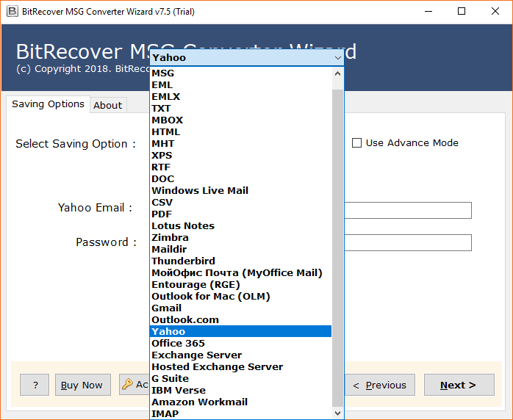Select CSV from the list
Screen dimensions: 513x420
(240, 203)
